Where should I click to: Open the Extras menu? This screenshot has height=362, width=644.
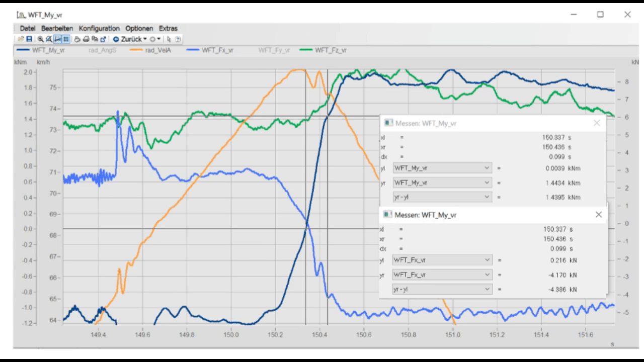click(x=168, y=28)
